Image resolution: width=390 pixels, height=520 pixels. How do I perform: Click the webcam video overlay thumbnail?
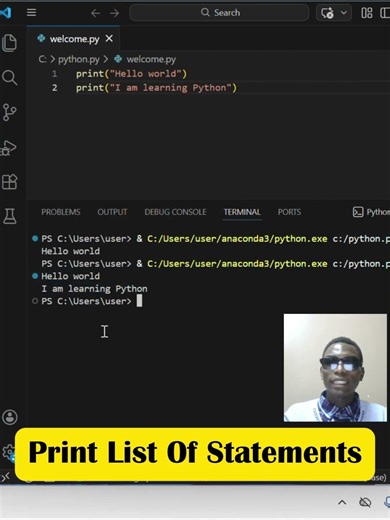click(x=335, y=368)
